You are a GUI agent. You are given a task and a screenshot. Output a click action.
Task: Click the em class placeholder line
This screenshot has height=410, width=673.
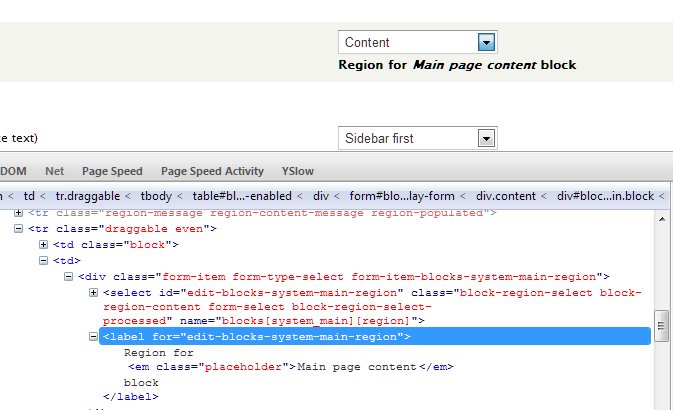[291, 367]
